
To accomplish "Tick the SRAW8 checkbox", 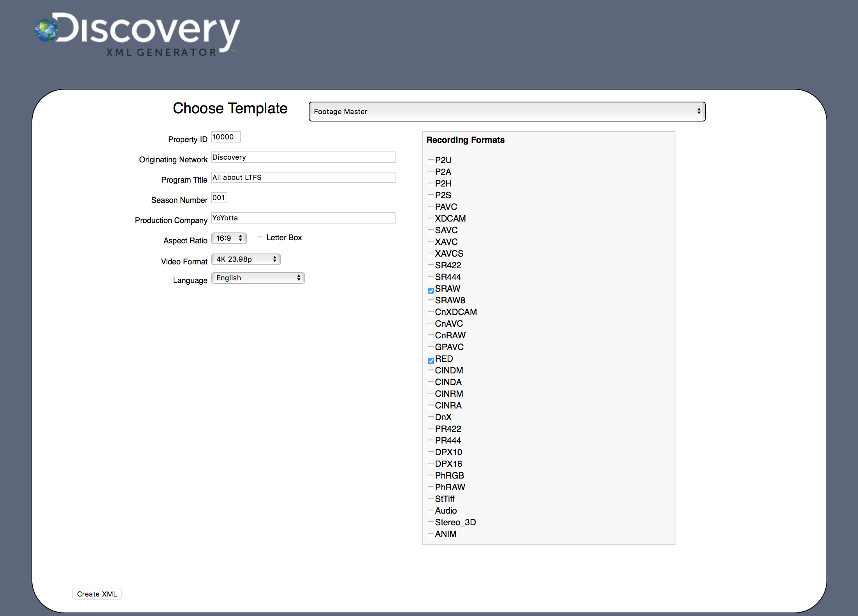I will (431, 302).
